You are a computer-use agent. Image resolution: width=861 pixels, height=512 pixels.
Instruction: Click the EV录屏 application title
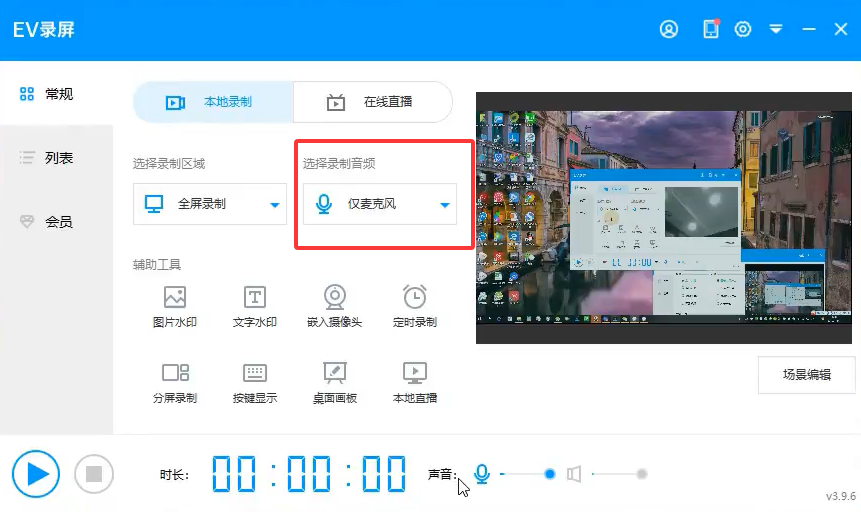pyautogui.click(x=44, y=30)
